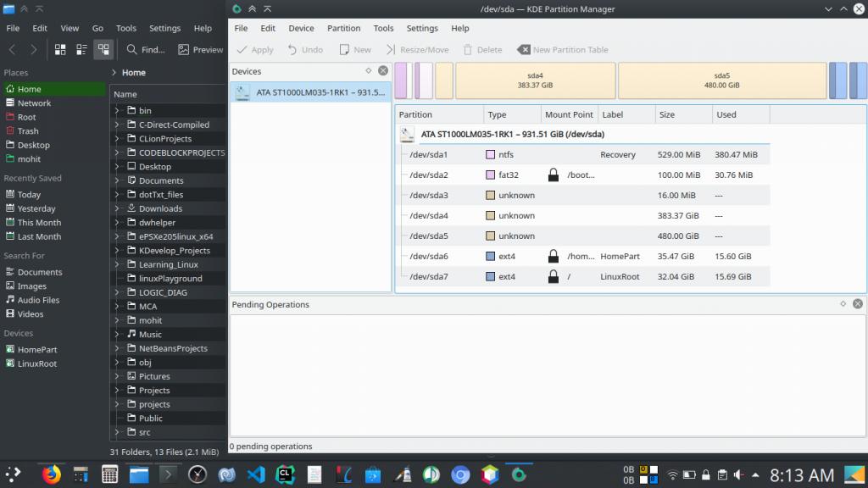Click the New Partition Table toolbar icon

[x=524, y=50]
